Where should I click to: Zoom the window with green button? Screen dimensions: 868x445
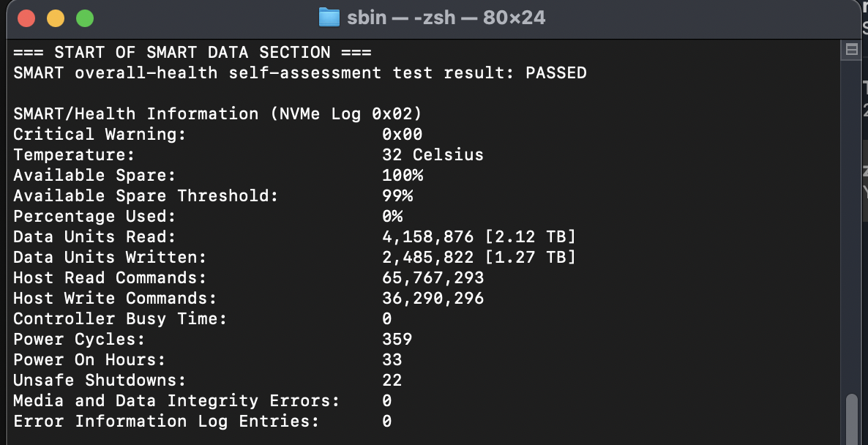(85, 18)
